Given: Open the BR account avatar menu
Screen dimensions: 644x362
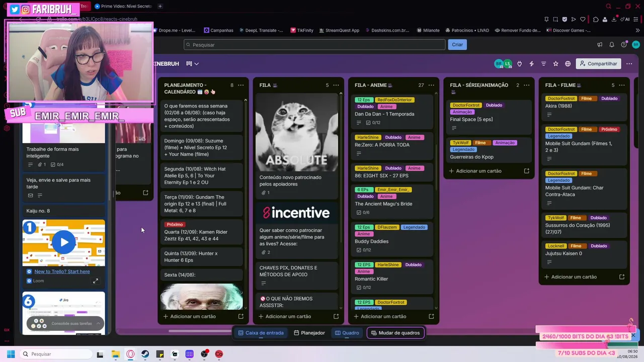Looking at the screenshot, I should [636, 45].
